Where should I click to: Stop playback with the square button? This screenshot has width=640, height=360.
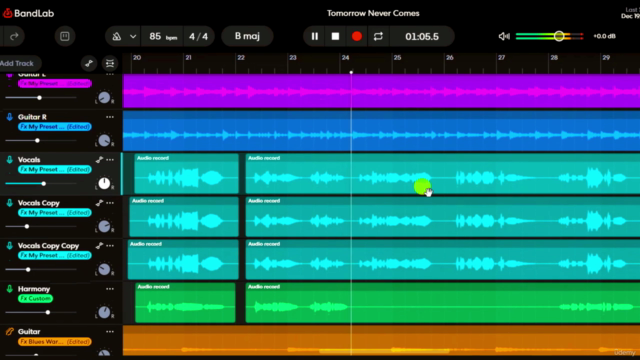tap(336, 36)
